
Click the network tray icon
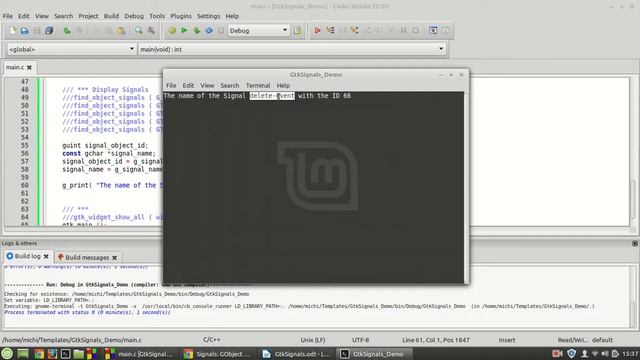pos(595,353)
